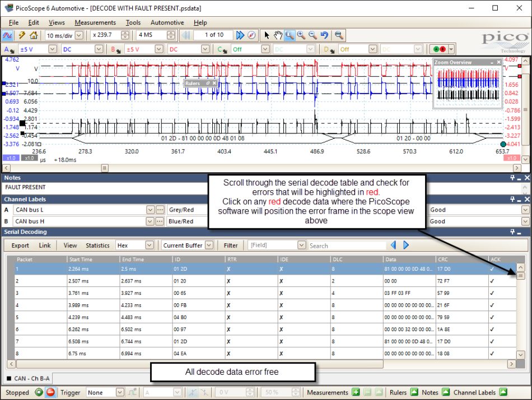Open the File menu
The height and width of the screenshot is (400, 532).
pos(13,23)
